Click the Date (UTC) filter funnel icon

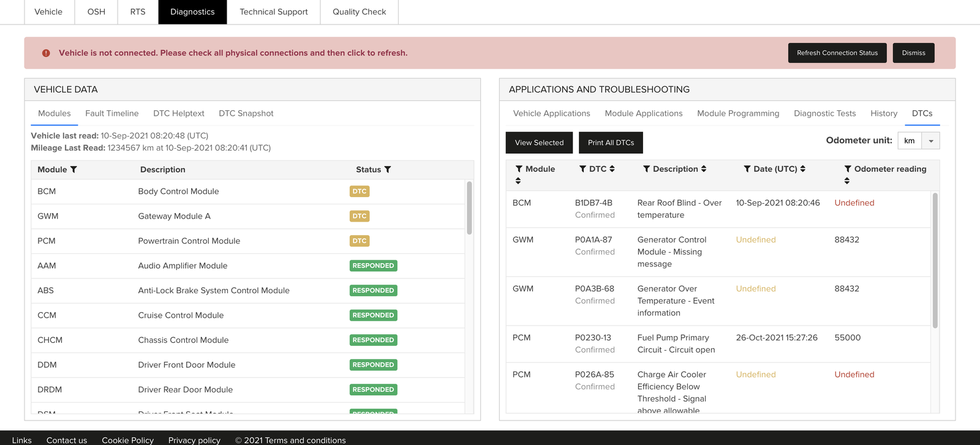747,169
